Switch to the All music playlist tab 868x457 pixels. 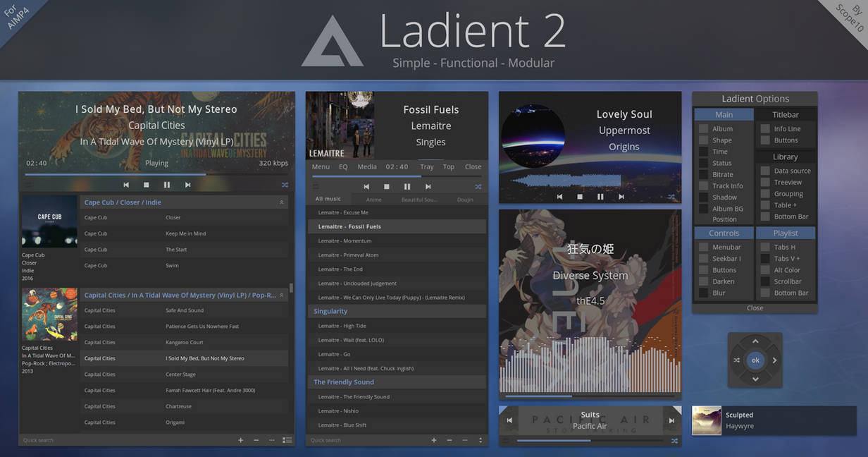(328, 200)
